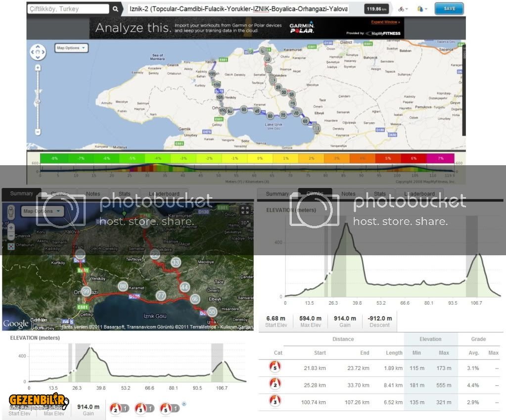Select the 30 km marker on the road map
This screenshot has height=420, width=506.
tap(283, 93)
